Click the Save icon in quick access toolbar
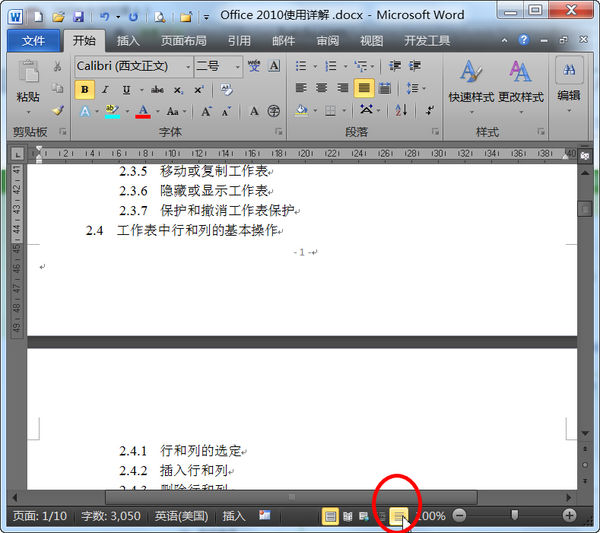This screenshot has height=533, width=600. pyautogui.click(x=78, y=16)
